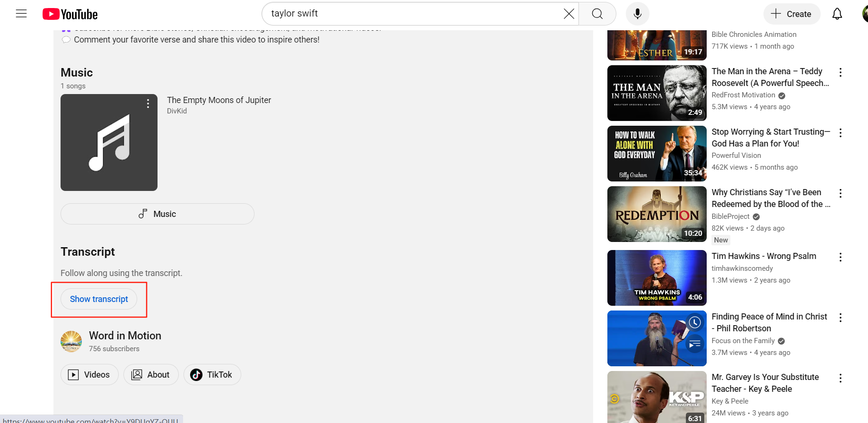
Task: Start voice search with microphone
Action: point(638,14)
